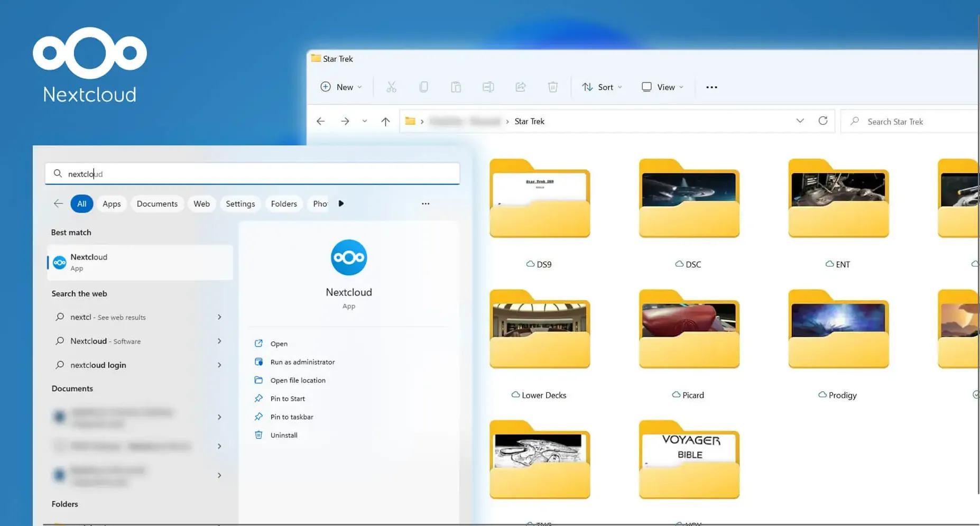Expand the 'nextcloud login' result chevron
Viewport: 980px width, 526px height.
tap(219, 365)
